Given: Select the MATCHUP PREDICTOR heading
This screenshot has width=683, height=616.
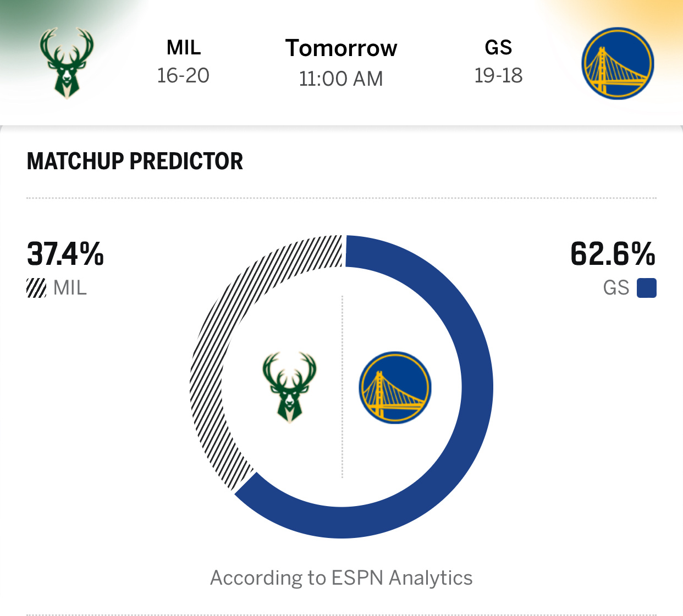Looking at the screenshot, I should click(x=135, y=161).
